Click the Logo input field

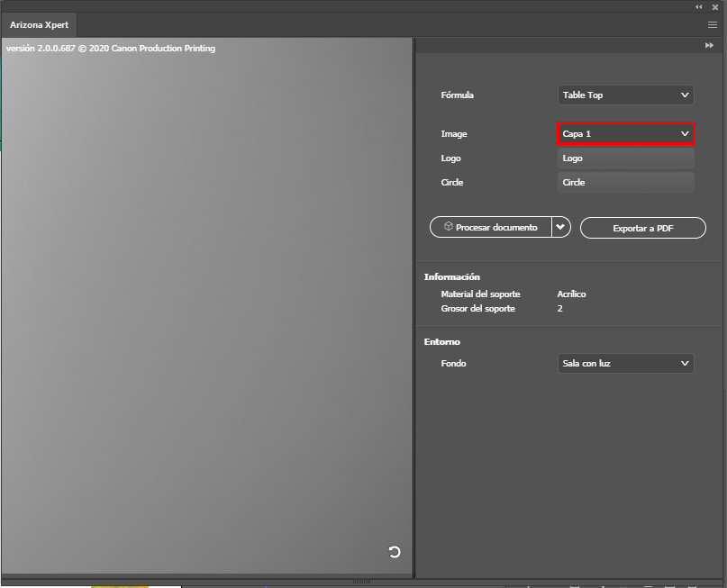coord(625,158)
